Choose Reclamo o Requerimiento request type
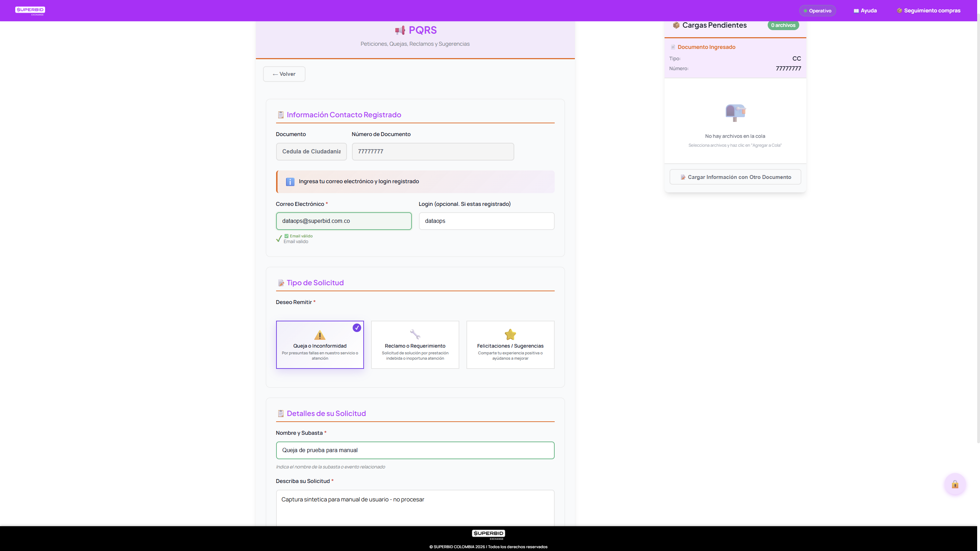980x551 pixels. click(415, 345)
